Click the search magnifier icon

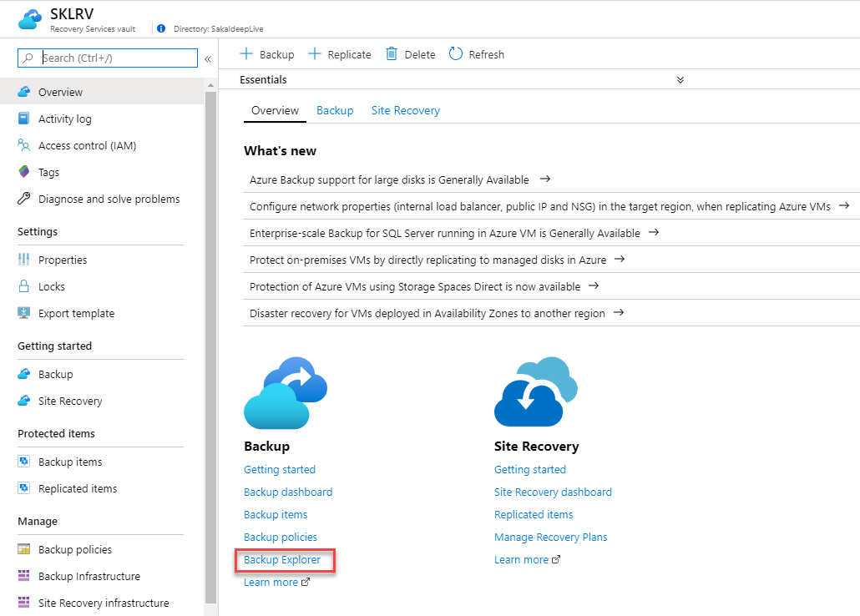(x=28, y=58)
